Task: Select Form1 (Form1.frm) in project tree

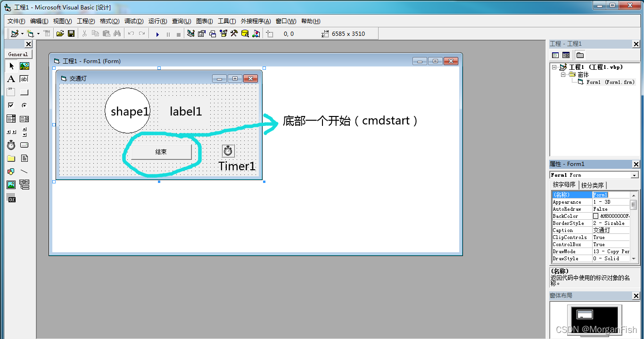Action: point(610,82)
